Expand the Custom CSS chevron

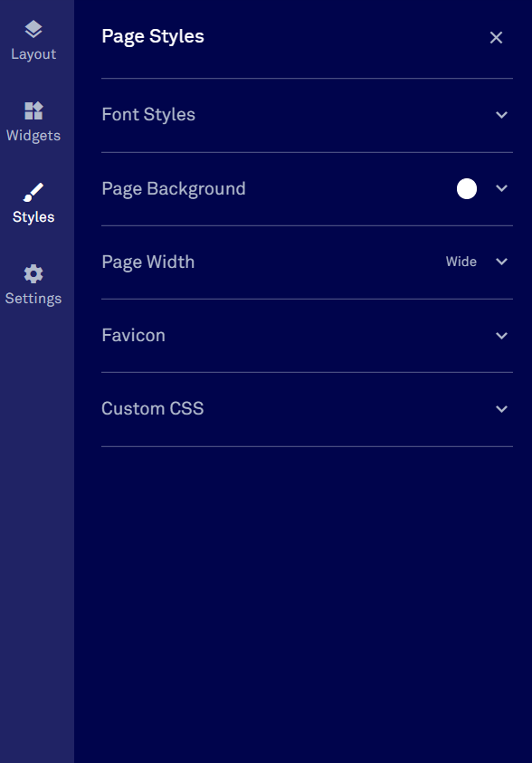click(501, 409)
